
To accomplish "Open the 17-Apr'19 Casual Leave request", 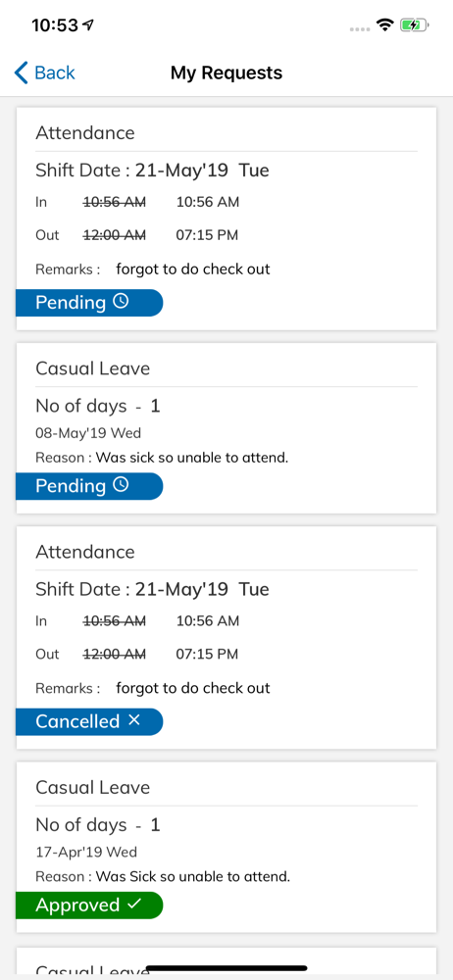I will click(226, 847).
